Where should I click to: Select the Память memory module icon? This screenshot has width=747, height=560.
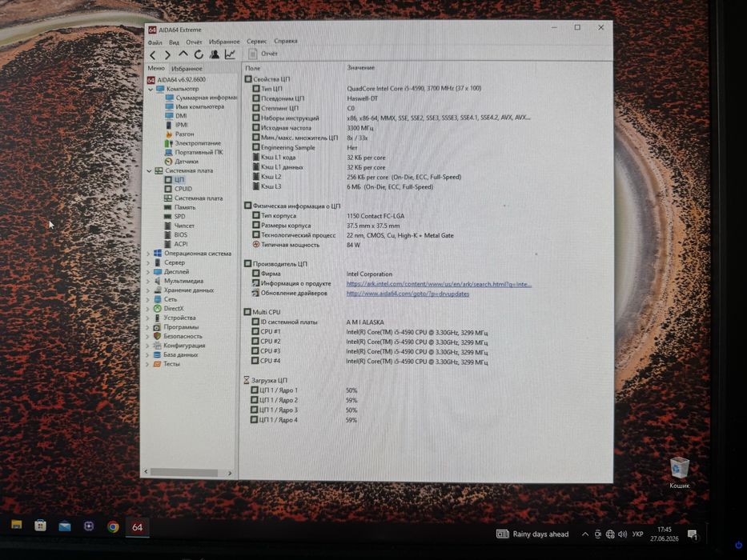tap(167, 208)
